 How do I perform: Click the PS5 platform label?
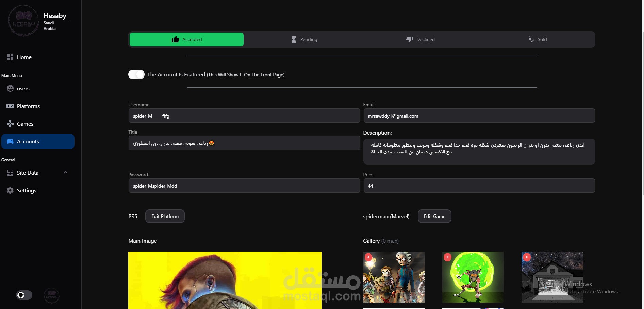point(133,216)
